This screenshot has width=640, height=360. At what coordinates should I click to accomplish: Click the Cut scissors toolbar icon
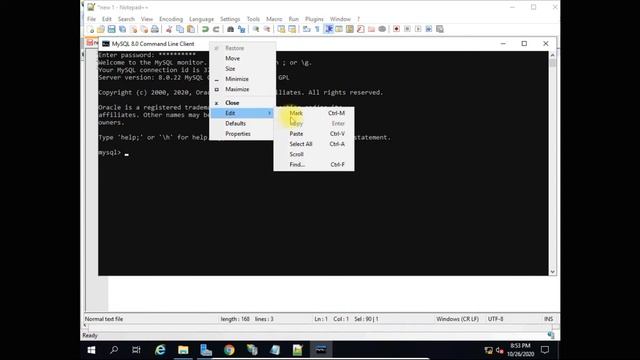click(x=169, y=29)
